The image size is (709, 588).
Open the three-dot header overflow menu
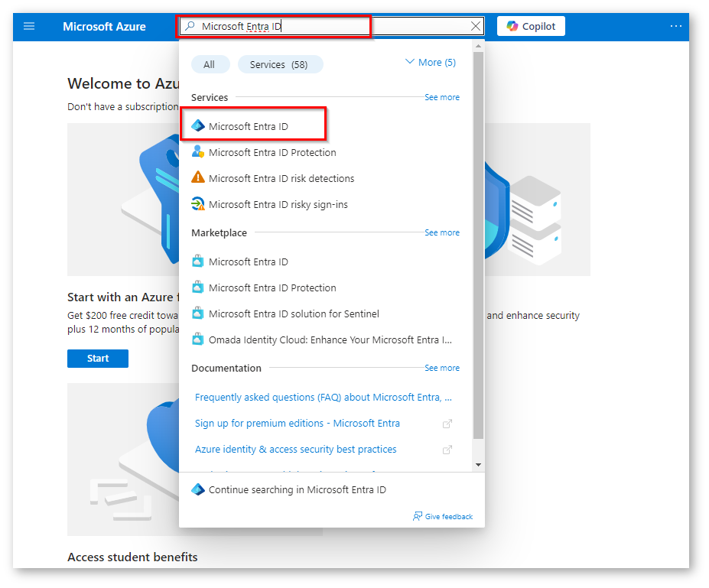(675, 26)
